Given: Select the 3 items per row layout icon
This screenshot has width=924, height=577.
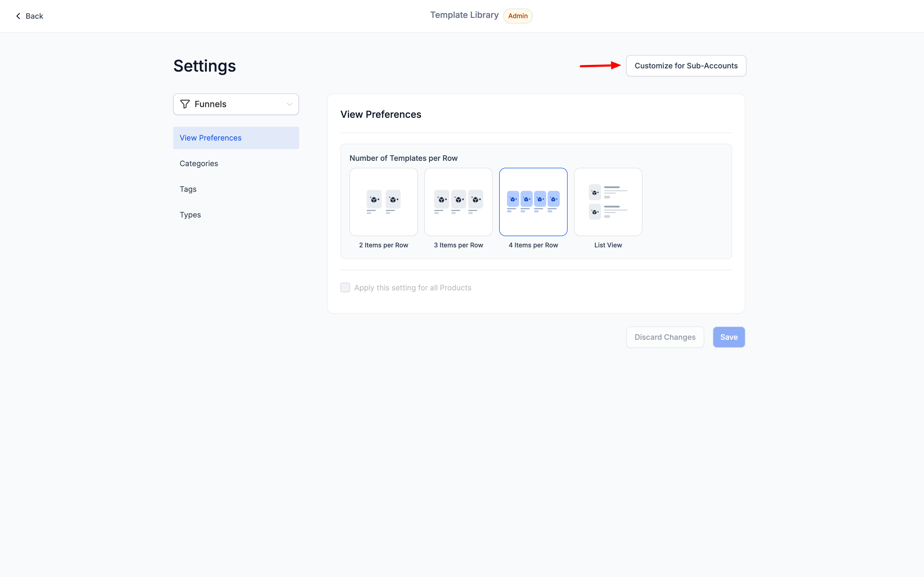Looking at the screenshot, I should 458,202.
